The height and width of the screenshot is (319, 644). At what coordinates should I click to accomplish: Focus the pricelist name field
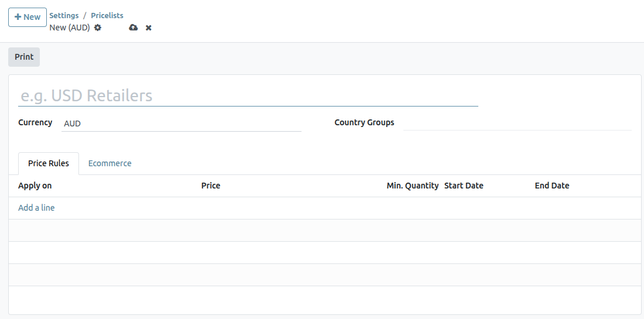248,96
